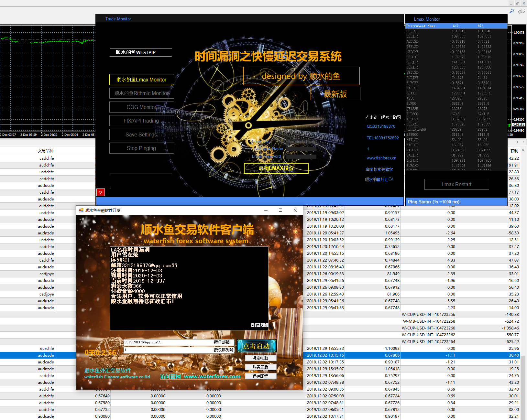
Task: Click the 保存配置 button
Action: point(260,376)
